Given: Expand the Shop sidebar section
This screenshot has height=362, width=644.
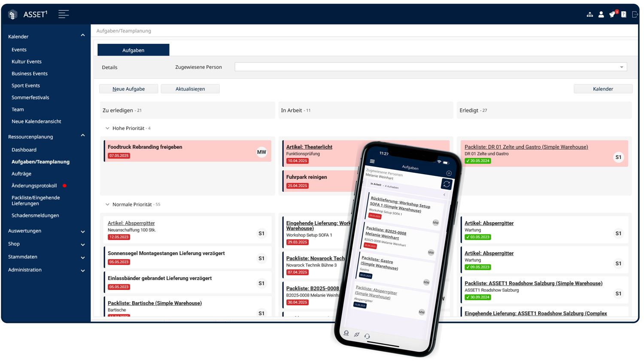Looking at the screenshot, I should pyautogui.click(x=83, y=244).
